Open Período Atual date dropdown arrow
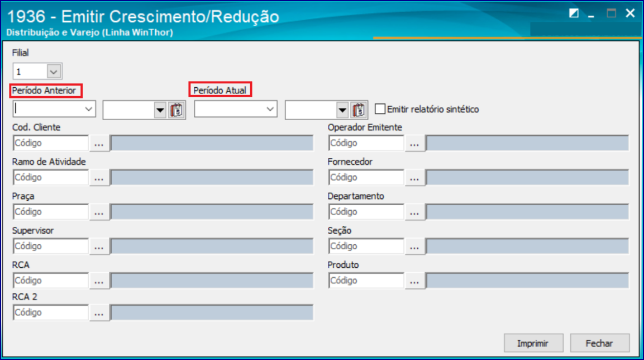 342,110
